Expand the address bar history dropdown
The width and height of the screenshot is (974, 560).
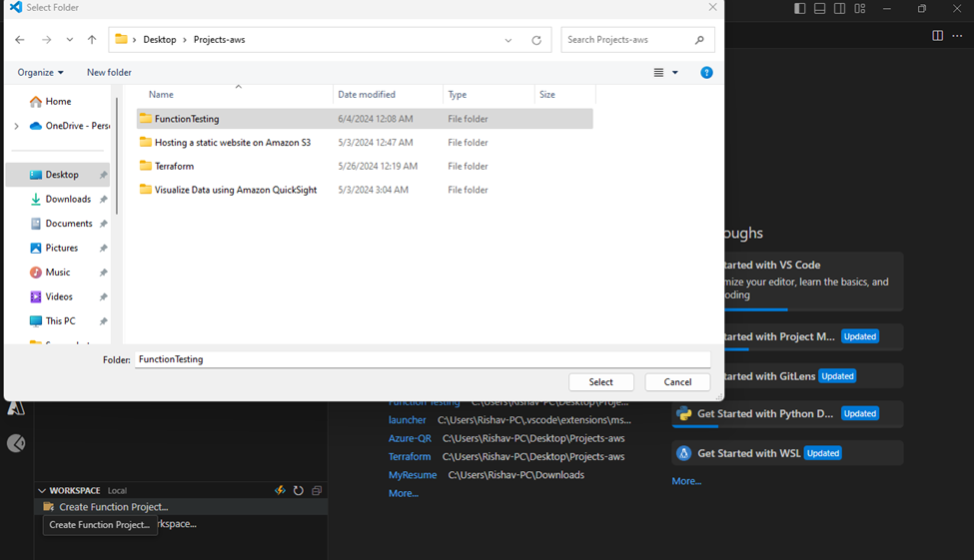[508, 40]
